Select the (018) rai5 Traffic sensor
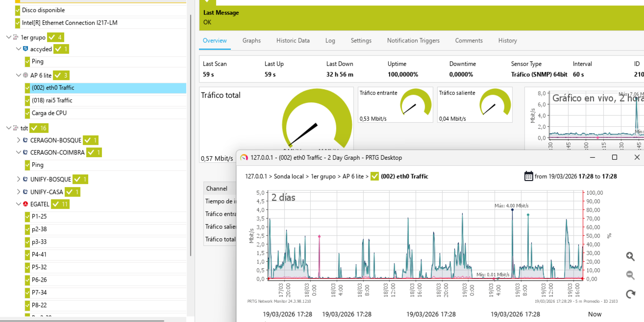The height and width of the screenshot is (322, 644). tap(52, 100)
